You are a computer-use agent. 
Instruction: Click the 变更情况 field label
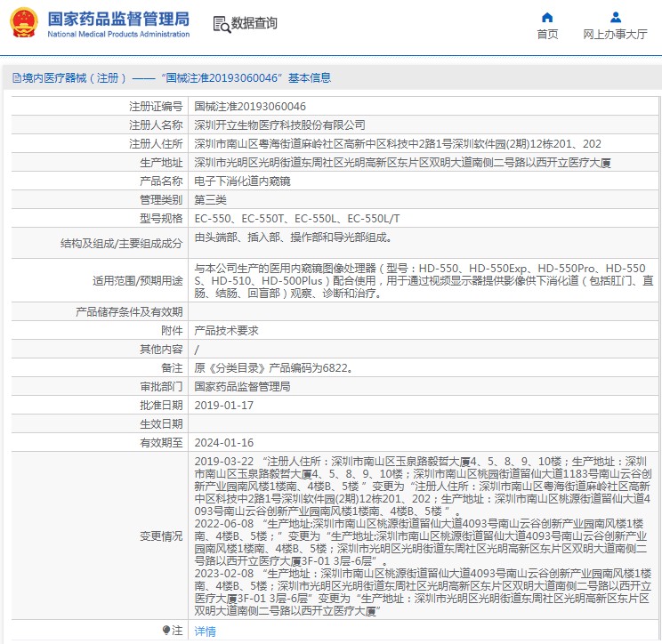point(161,536)
